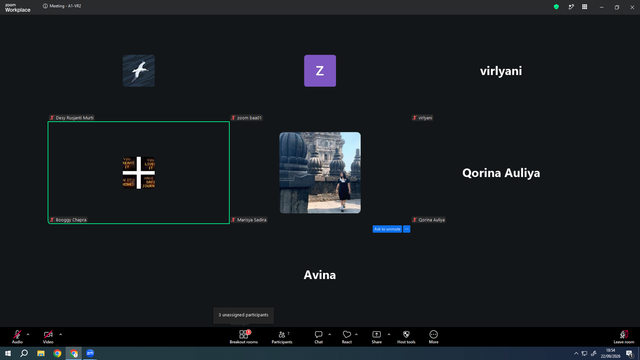Click the muted virlyani name tag
Image resolution: width=640 pixels, height=360 pixels.
(x=422, y=118)
